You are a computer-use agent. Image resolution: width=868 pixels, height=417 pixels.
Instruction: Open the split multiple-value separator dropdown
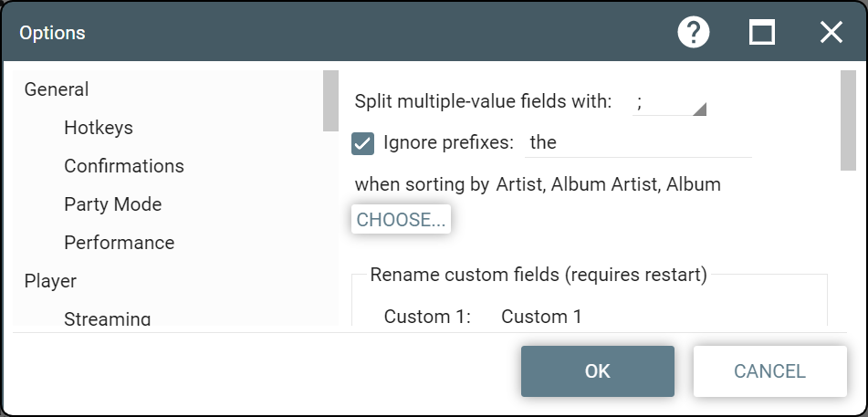tap(671, 103)
